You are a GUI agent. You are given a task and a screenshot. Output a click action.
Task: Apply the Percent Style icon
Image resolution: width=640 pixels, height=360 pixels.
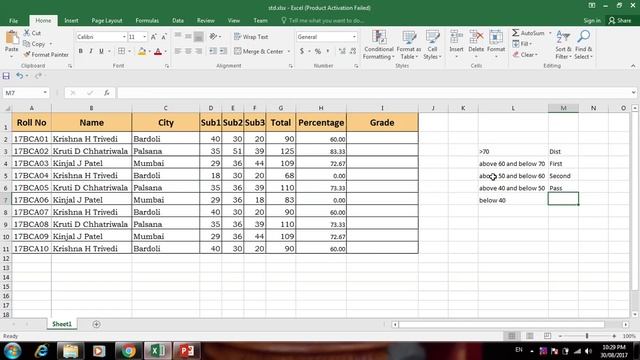[x=318, y=51]
